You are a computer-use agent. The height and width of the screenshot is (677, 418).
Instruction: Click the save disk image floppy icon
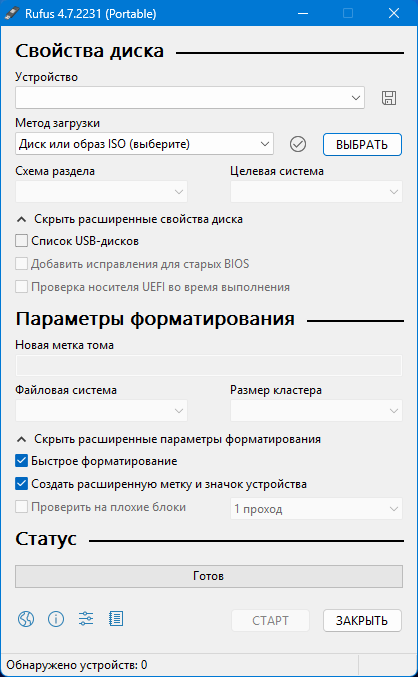tap(389, 98)
